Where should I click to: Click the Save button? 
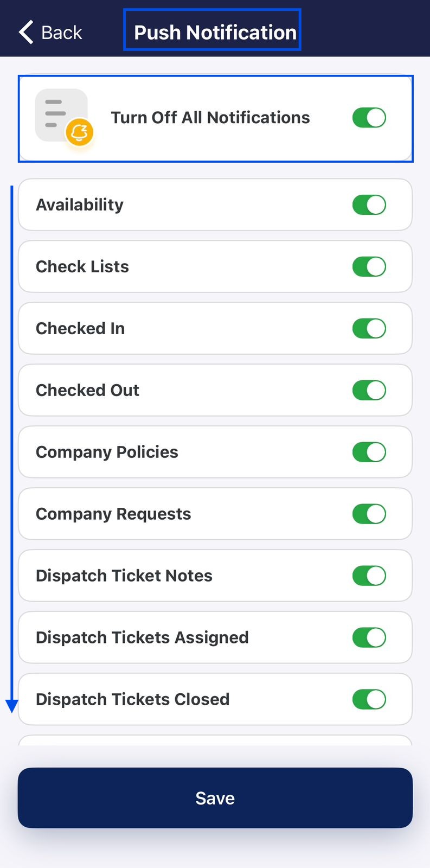pyautogui.click(x=215, y=797)
